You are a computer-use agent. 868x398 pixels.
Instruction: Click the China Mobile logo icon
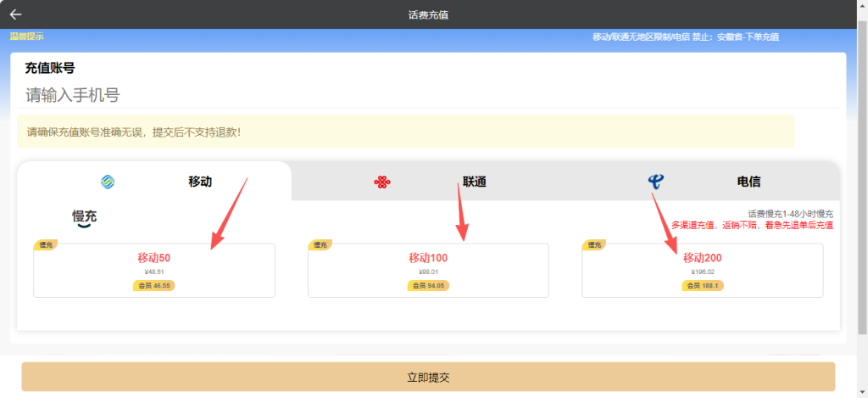108,182
